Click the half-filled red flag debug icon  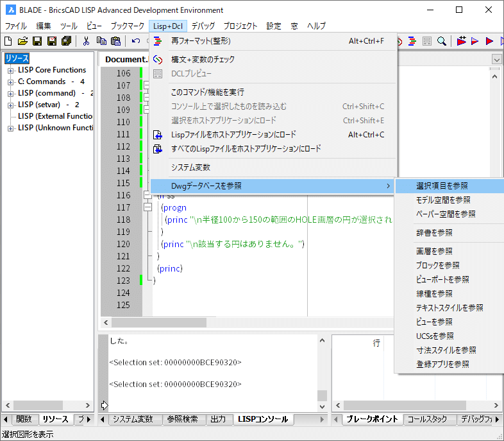point(475,41)
